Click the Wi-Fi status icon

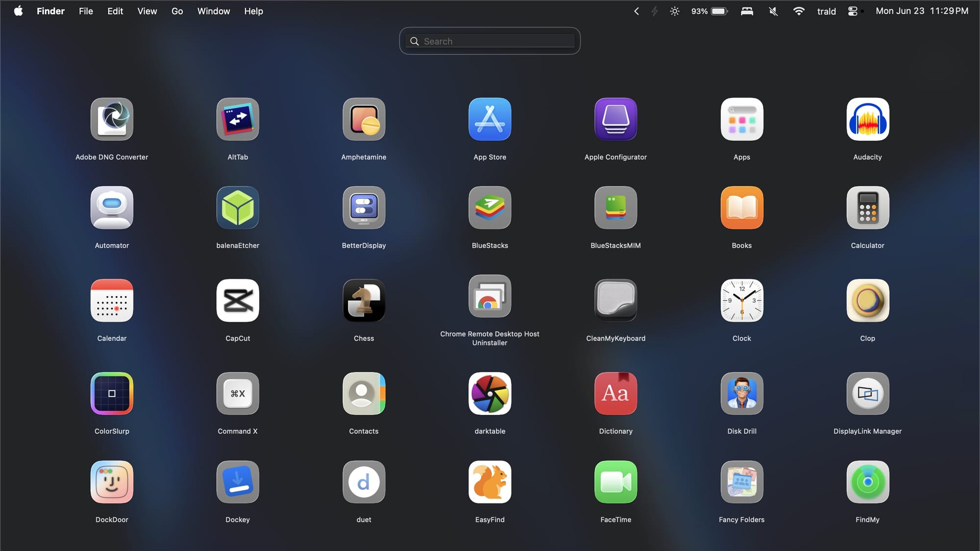[799, 11]
